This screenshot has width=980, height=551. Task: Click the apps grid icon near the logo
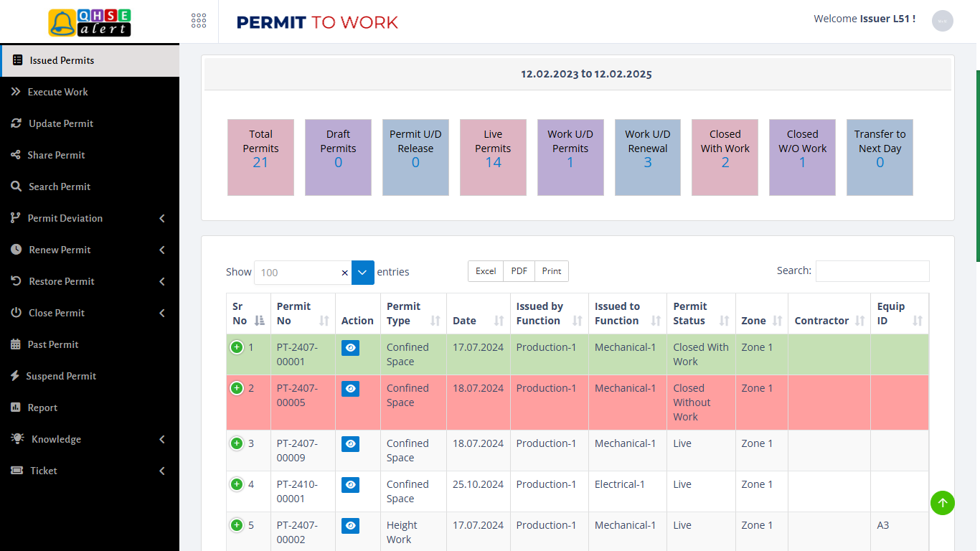point(199,21)
